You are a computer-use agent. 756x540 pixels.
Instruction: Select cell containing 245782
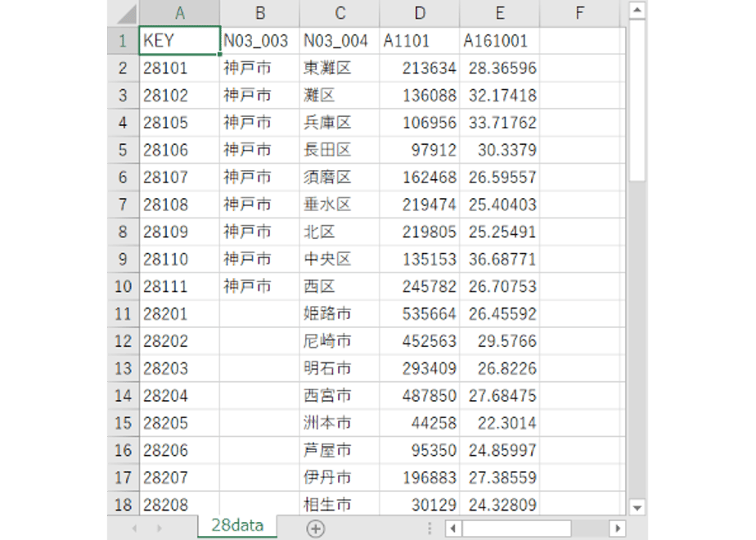420,286
